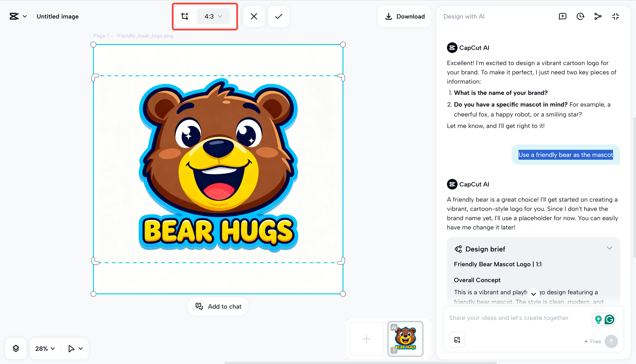
Task: Click the upload image icon in chat
Action: tap(457, 340)
